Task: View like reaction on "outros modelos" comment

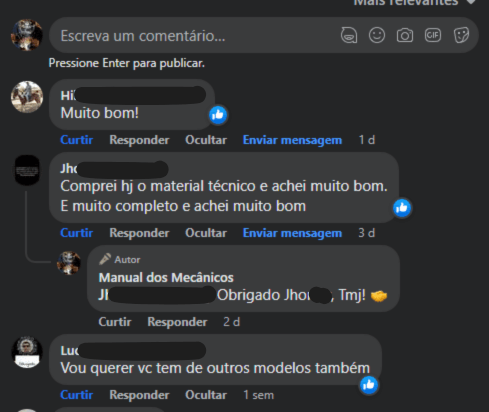Action: (369, 385)
